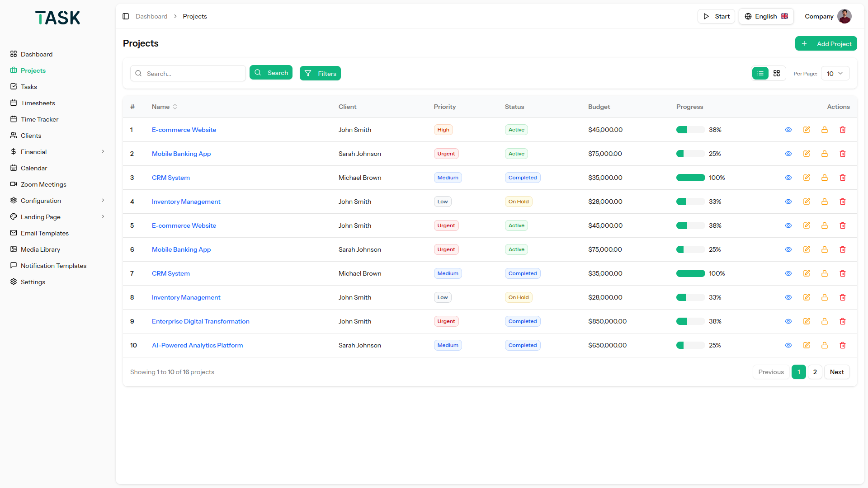The image size is (868, 488).
Task: Delete the Mobile Banking App row 2
Action: (x=843, y=154)
